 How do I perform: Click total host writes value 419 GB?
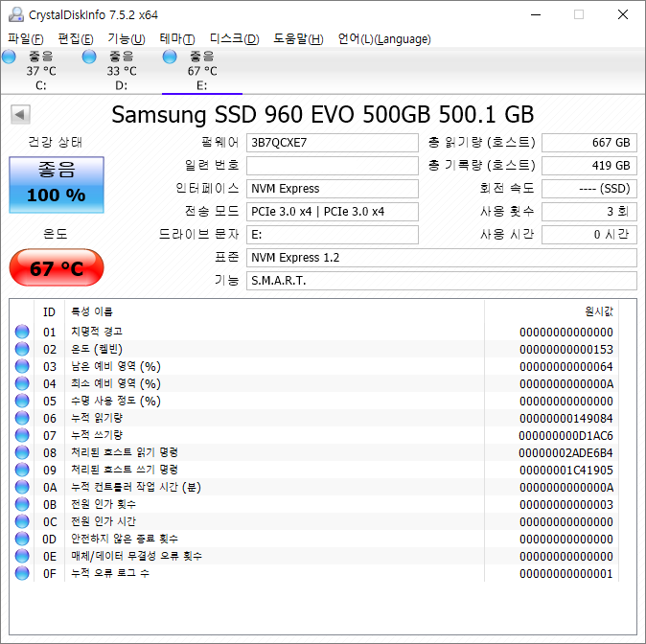(x=589, y=166)
